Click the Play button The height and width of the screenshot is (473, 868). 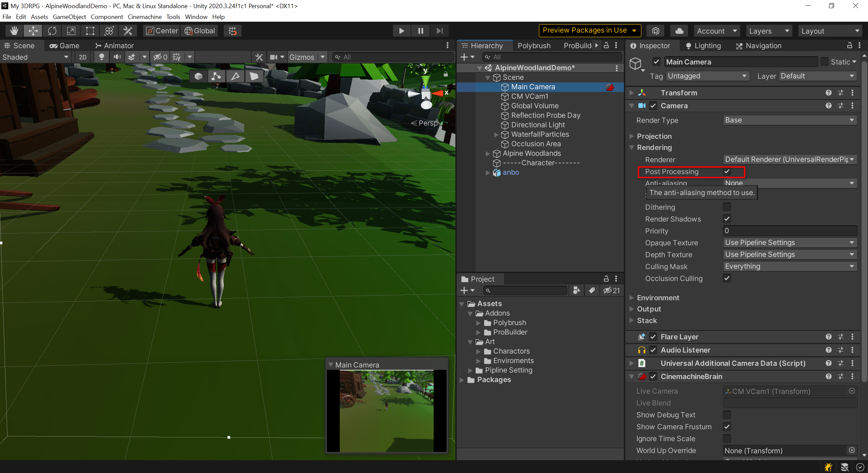pyautogui.click(x=401, y=31)
